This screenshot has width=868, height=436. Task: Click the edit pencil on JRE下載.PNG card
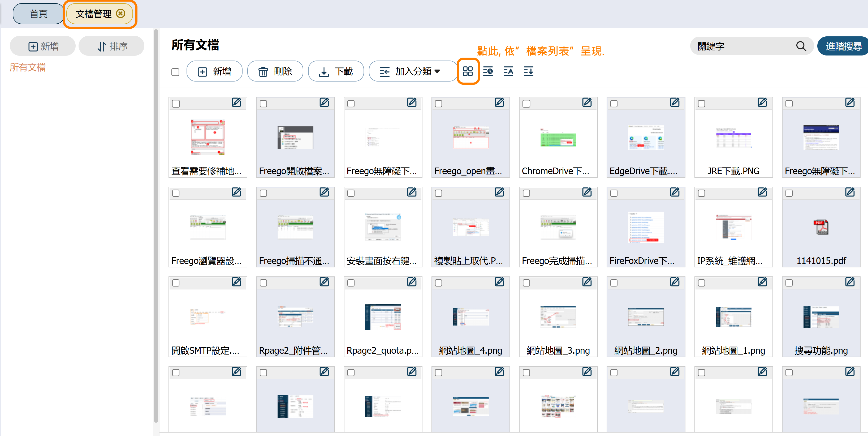(x=762, y=103)
